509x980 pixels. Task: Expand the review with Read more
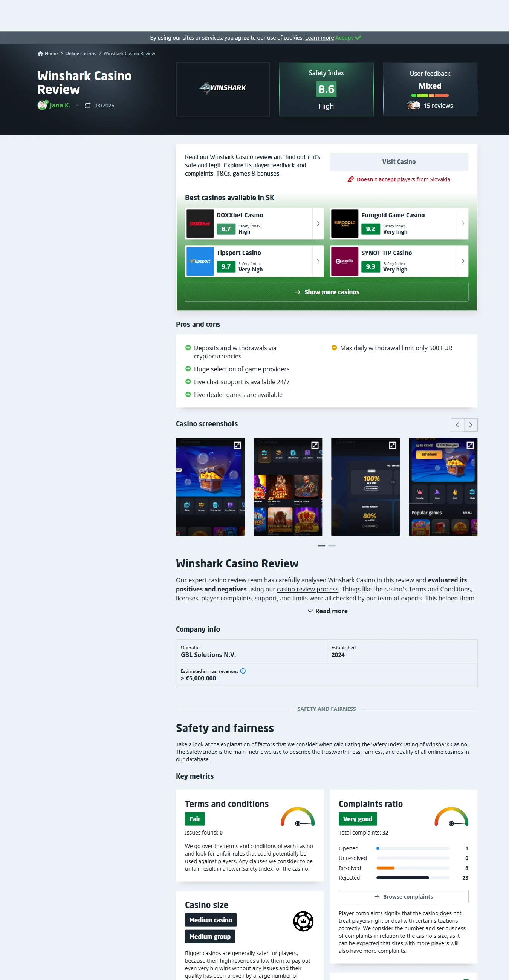pyautogui.click(x=327, y=611)
